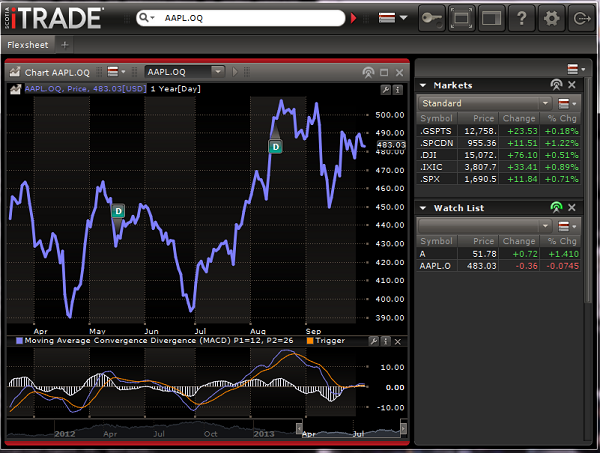
Task: Click the red go arrow beside search
Action: pos(354,18)
